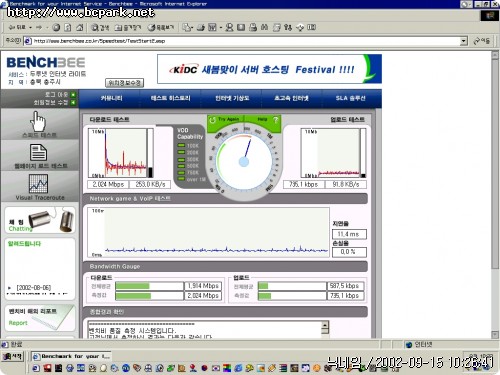The width and height of the screenshot is (500, 375).
Task: Click the Refresh page icon
Action: 68,27
